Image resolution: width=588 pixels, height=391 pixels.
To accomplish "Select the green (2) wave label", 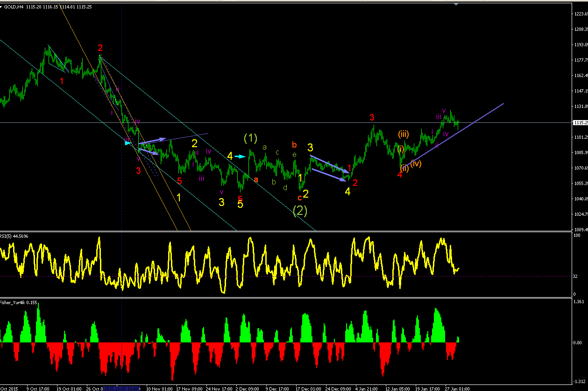I will click(300, 211).
